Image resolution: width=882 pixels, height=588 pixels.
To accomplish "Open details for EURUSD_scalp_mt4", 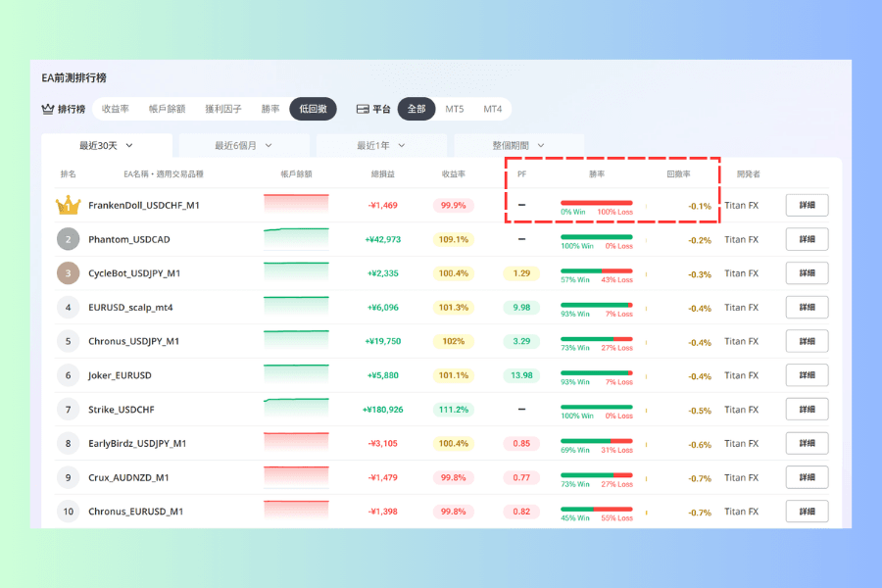I will pyautogui.click(x=808, y=307).
